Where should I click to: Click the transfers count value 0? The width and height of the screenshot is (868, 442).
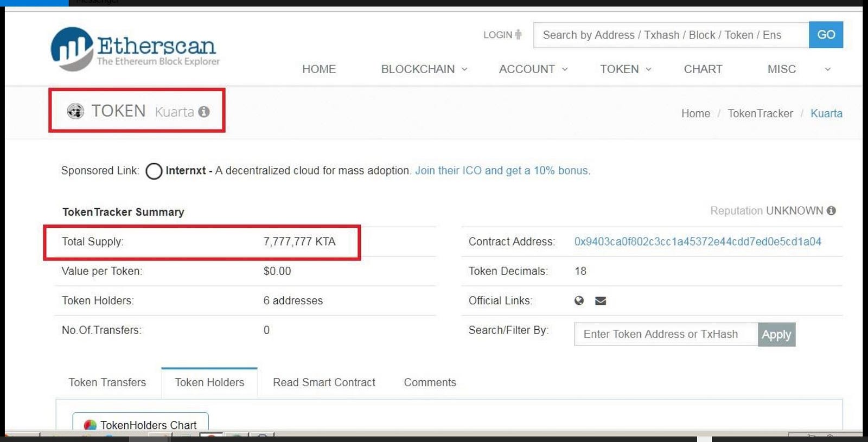[266, 330]
